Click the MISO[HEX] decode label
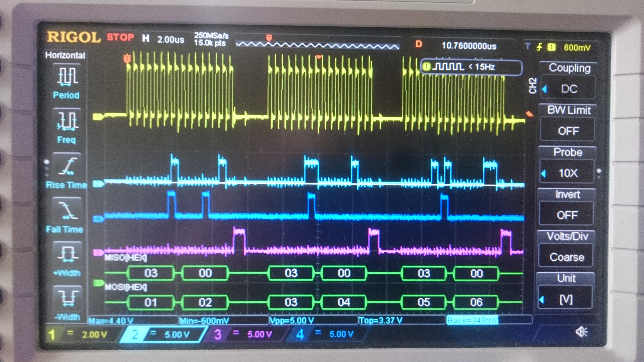 [x=125, y=258]
